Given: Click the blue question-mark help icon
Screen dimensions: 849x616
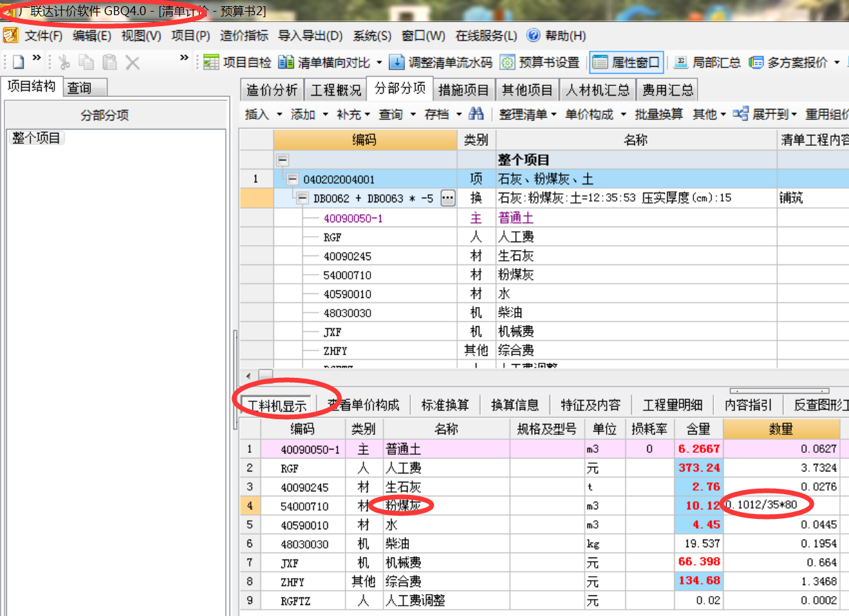Looking at the screenshot, I should tap(533, 35).
